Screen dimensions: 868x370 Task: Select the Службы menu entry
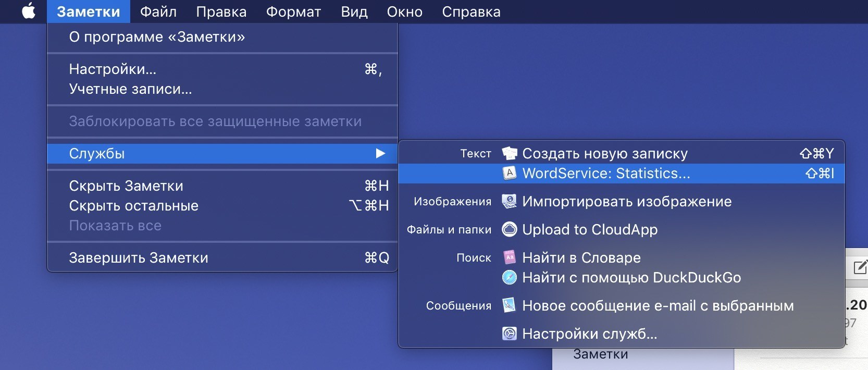tap(222, 154)
